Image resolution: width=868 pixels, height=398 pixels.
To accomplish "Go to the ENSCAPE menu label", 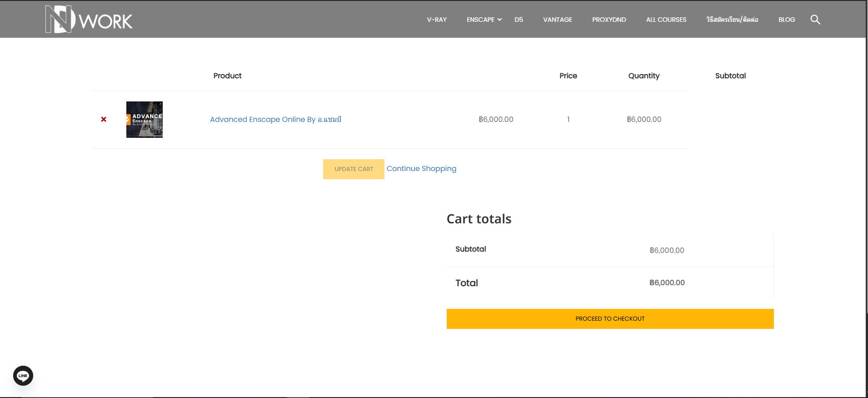I will pyautogui.click(x=480, y=20).
